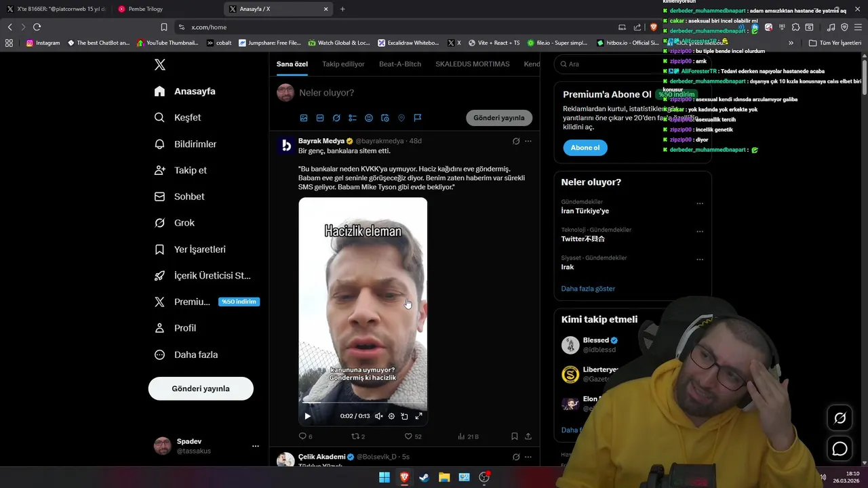Click the composer Gönderi yayınla button

click(x=499, y=117)
